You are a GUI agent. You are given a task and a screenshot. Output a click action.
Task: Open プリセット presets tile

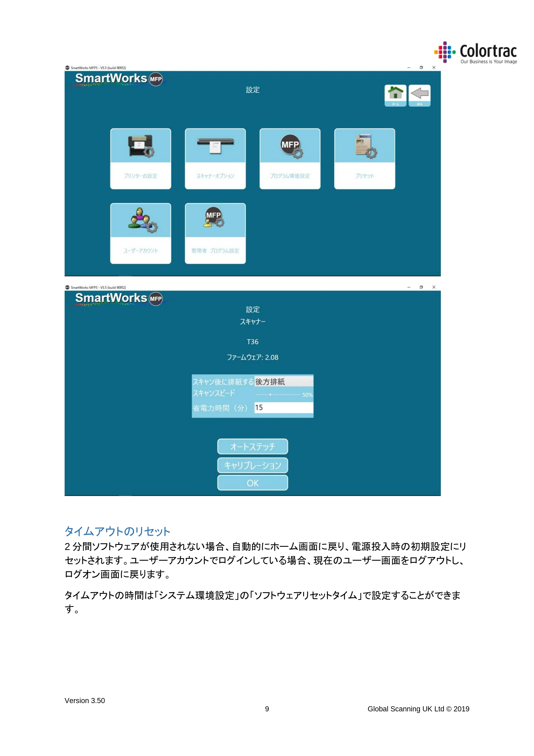(364, 159)
